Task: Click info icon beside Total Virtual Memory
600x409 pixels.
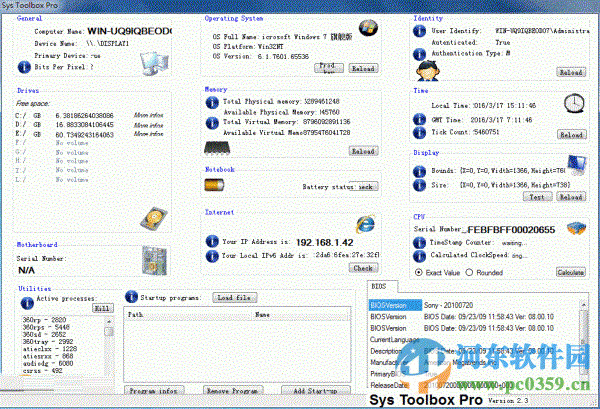Action: [x=212, y=122]
